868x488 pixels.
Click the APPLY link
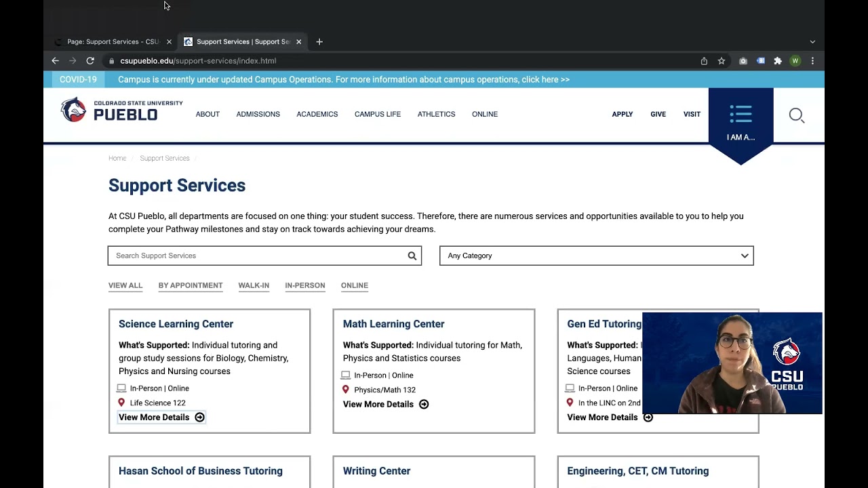click(623, 114)
